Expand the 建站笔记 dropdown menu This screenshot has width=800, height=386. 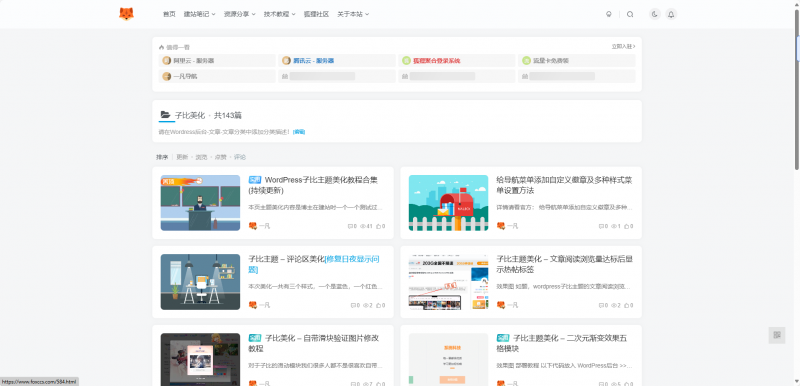click(199, 14)
